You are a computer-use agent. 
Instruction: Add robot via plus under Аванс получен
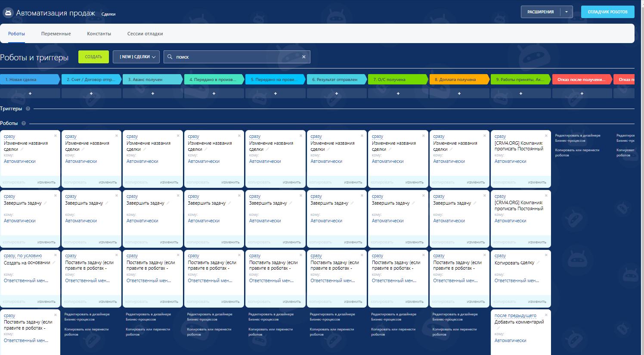[x=153, y=93]
